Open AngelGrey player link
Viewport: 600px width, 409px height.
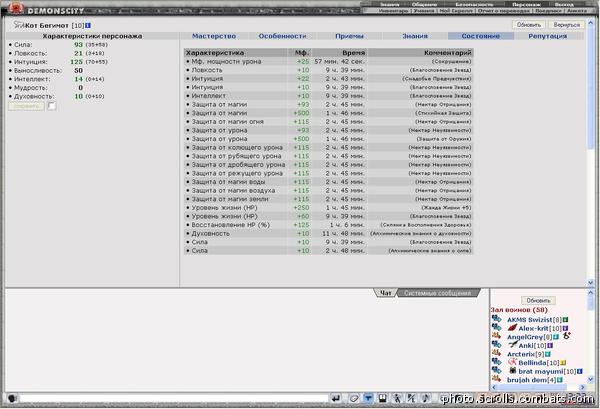tap(525, 337)
